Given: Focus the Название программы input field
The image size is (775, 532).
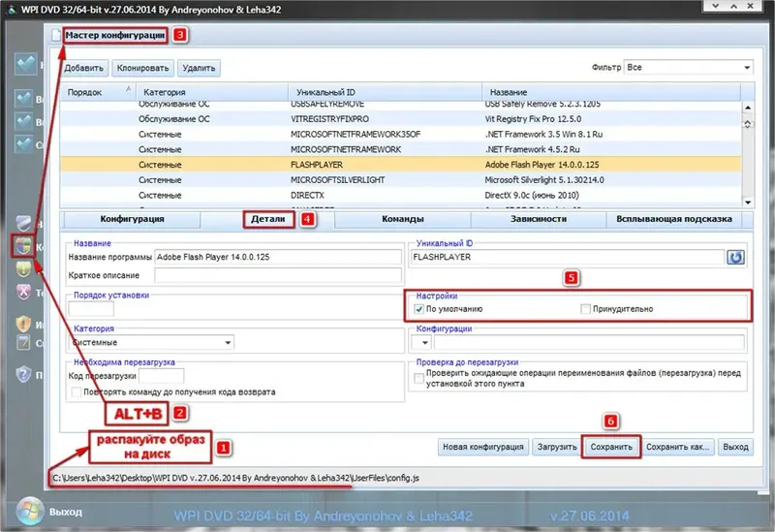Looking at the screenshot, I should tap(278, 257).
